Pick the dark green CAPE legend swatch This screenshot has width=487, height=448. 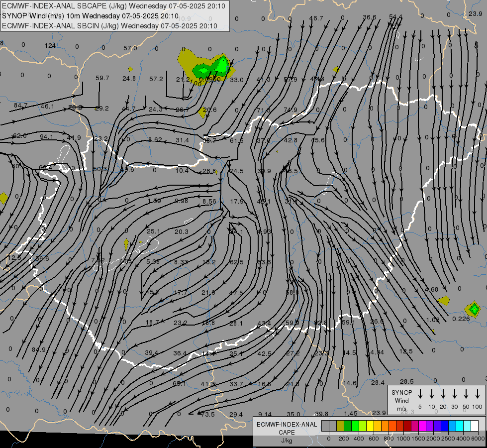348,426
